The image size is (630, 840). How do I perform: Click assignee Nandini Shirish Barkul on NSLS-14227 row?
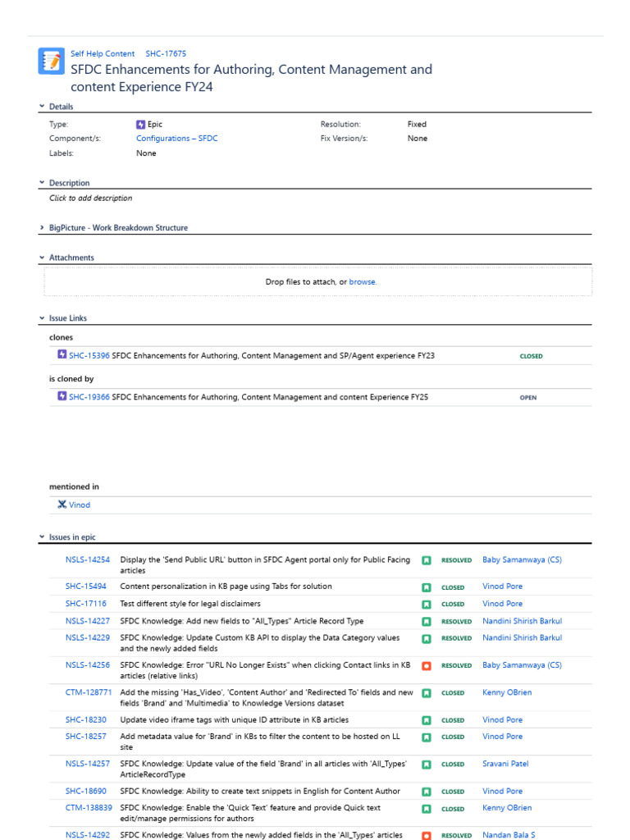[522, 621]
